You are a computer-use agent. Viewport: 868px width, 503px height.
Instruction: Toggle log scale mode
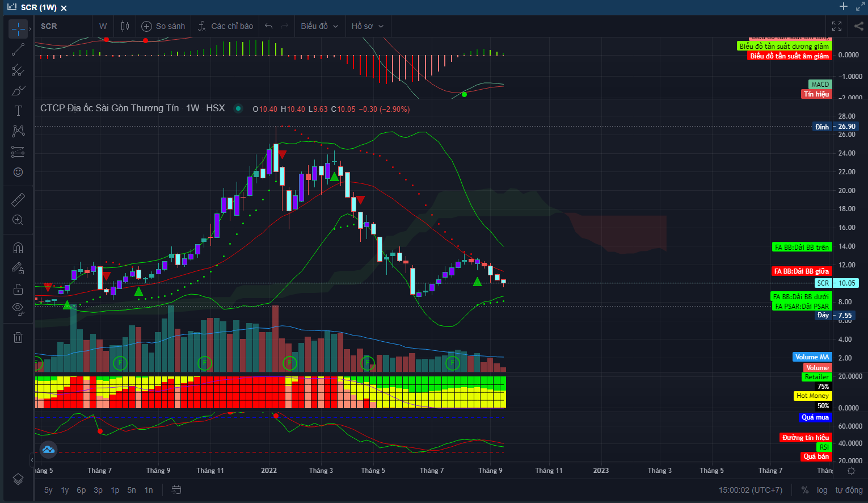point(822,490)
